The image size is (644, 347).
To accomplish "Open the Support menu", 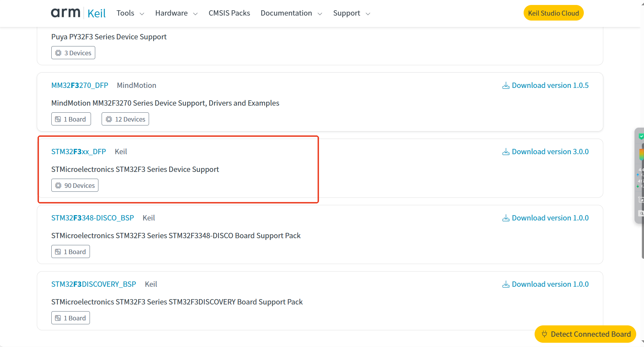I will coord(347,13).
